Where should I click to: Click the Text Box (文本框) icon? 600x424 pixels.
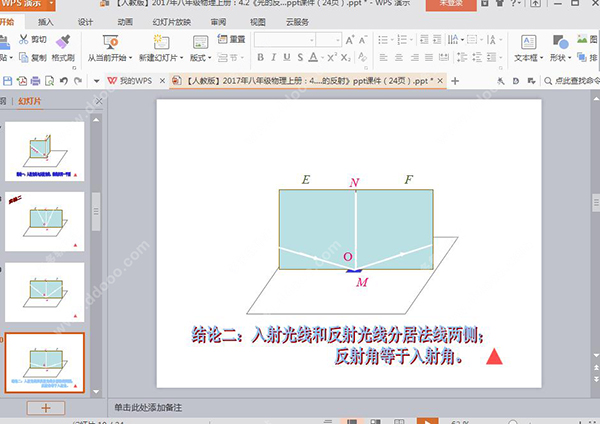coord(528,42)
